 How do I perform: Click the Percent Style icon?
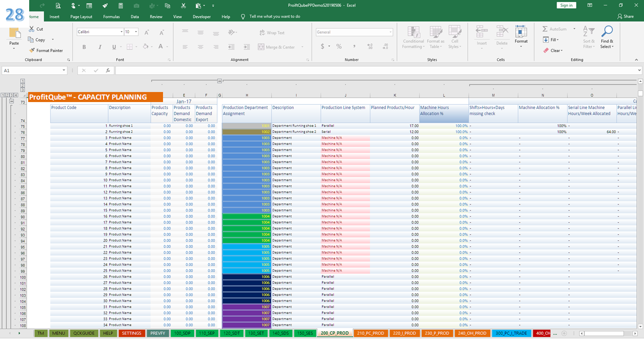[x=339, y=46]
